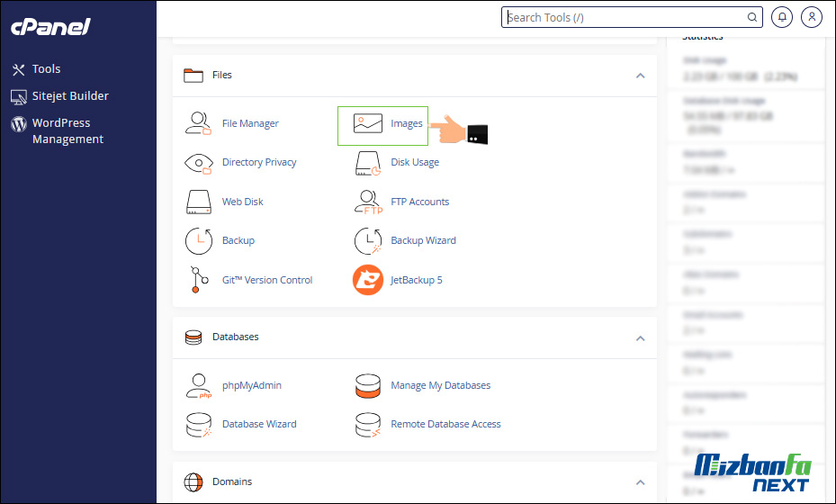The height and width of the screenshot is (504, 836).
Task: Open the Database Wizard link
Action: (x=259, y=424)
